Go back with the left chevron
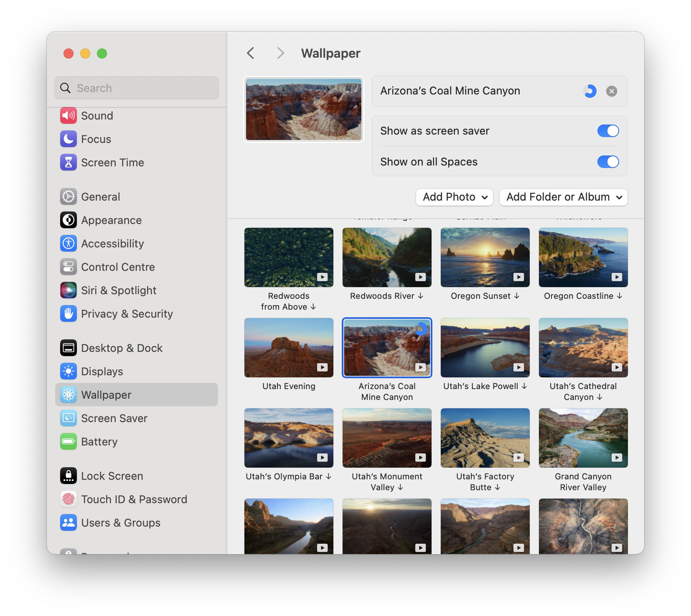691x616 pixels. pos(251,53)
